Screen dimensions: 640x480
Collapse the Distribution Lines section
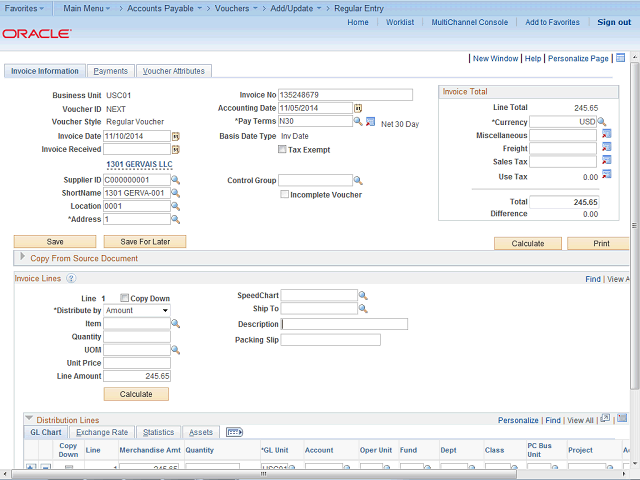28,420
